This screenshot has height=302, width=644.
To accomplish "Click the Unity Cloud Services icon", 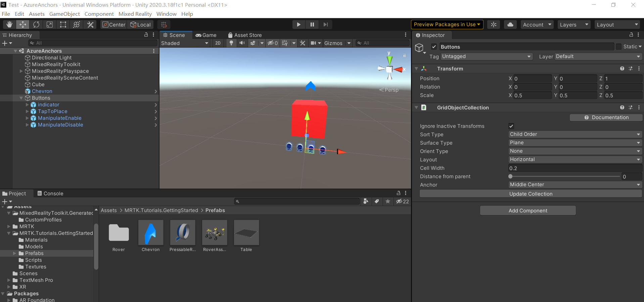I will click(x=510, y=24).
